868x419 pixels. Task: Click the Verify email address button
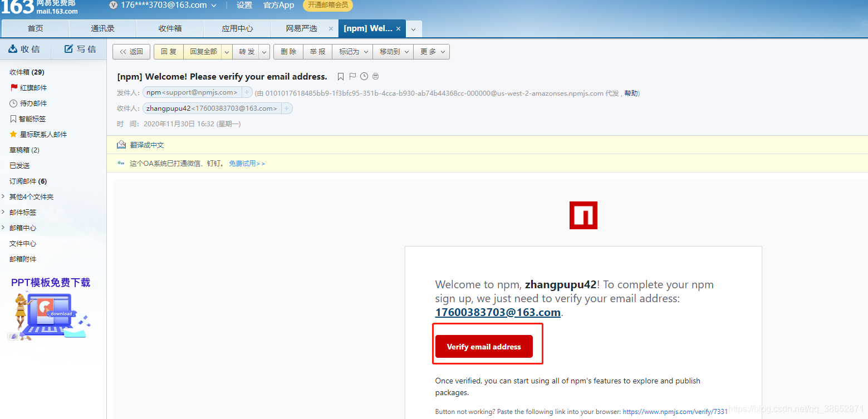click(x=484, y=347)
